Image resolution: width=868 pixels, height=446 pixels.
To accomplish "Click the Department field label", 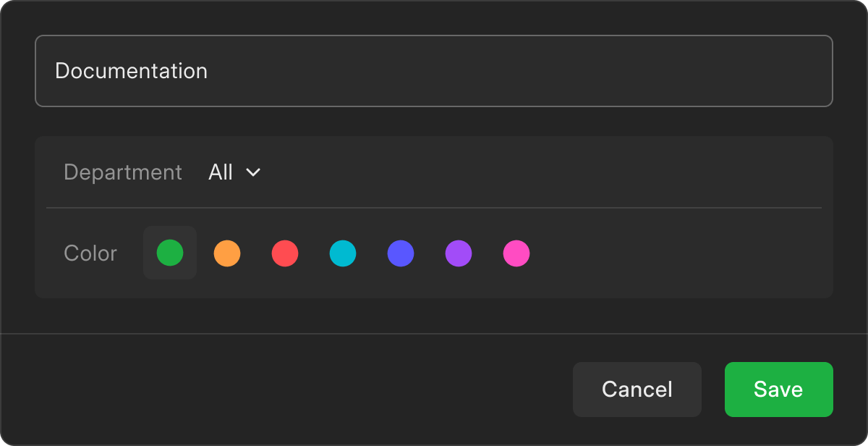I will [123, 172].
